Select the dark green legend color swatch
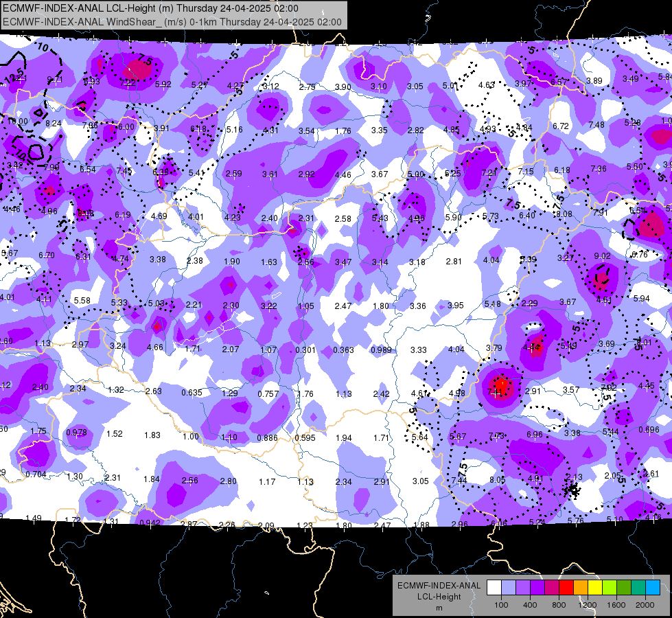 (623, 588)
